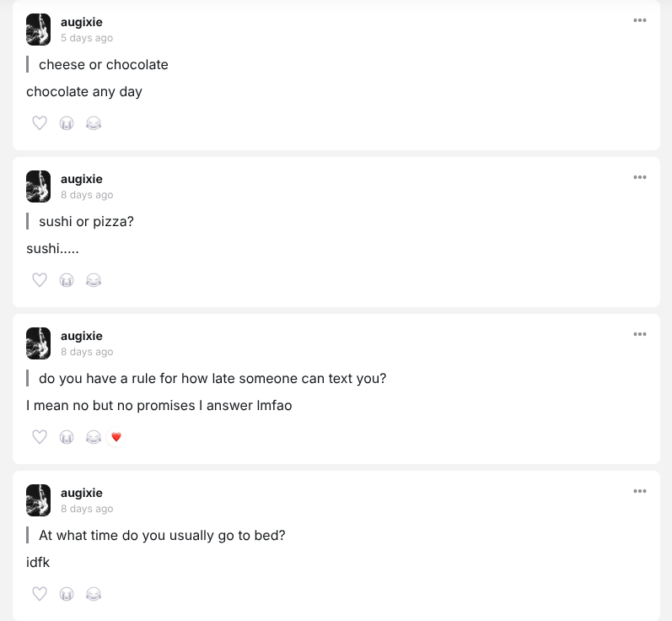React with crying emoji on "cheese or chocolate" post
Screen dimensions: 672x621
[x=67, y=123]
